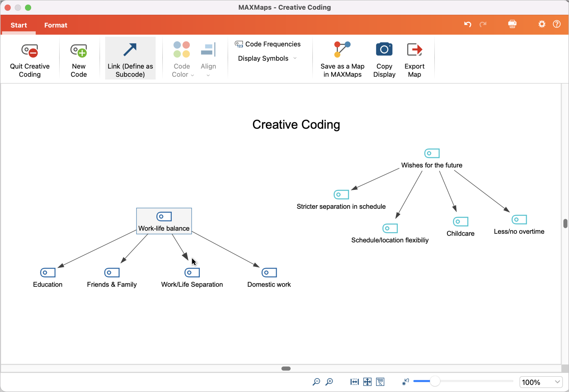Select the New Code tool
Viewport: 569px width, 392px height.
[79, 58]
